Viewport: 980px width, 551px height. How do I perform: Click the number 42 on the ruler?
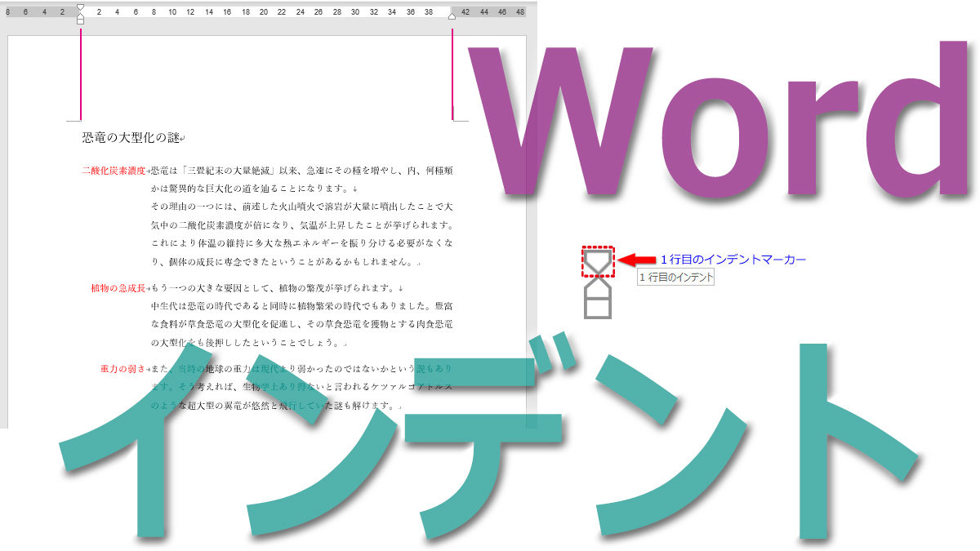(465, 11)
